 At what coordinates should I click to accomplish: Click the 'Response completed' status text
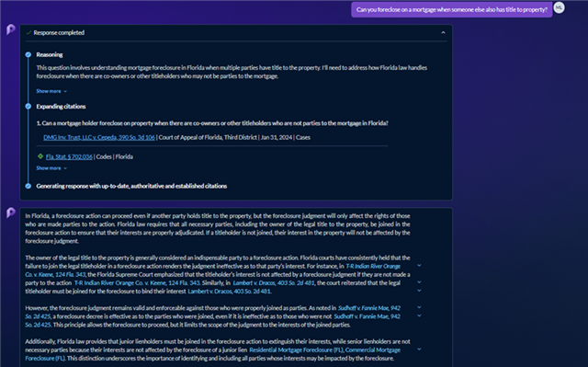(x=59, y=32)
